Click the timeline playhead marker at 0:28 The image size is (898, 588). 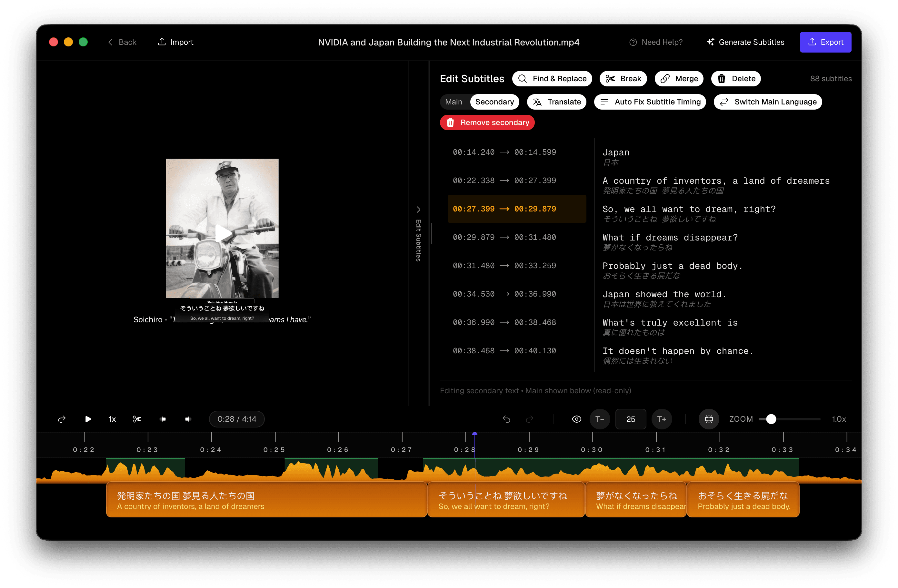475,435
